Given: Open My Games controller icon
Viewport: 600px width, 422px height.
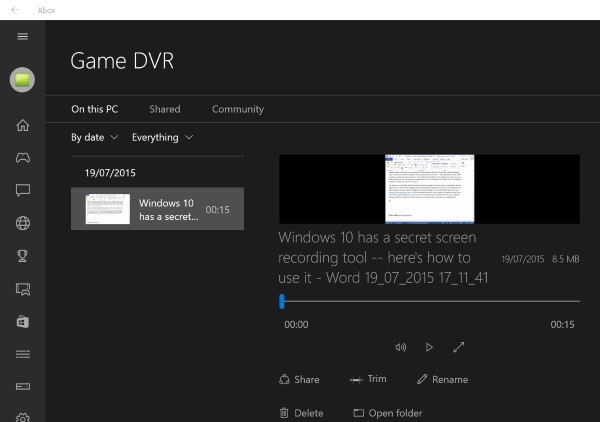Looking at the screenshot, I should (x=23, y=157).
